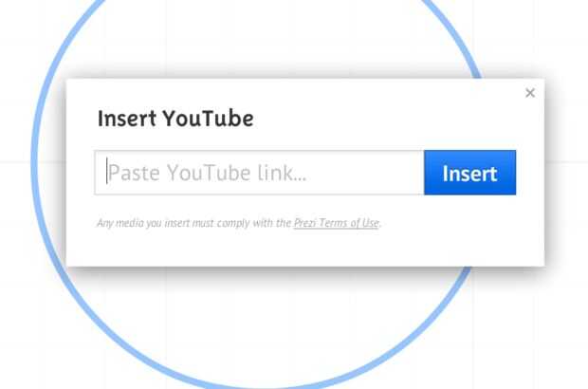Select the blue circle frame's left edge
This screenshot has width=588, height=389.
34,161
